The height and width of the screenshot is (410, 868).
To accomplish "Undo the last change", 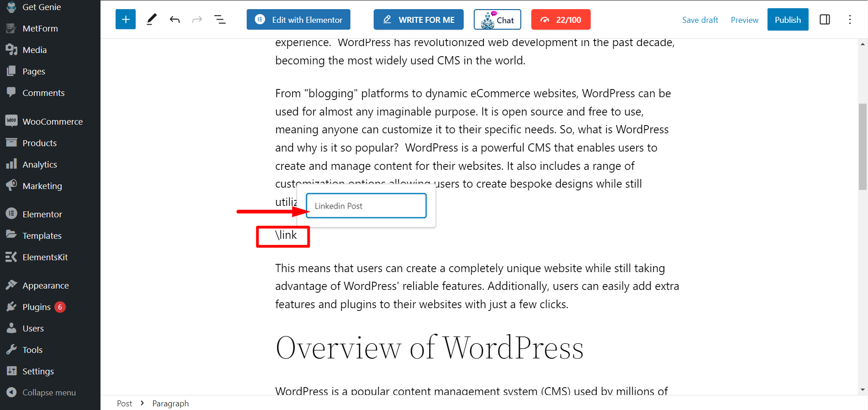I will 175,20.
